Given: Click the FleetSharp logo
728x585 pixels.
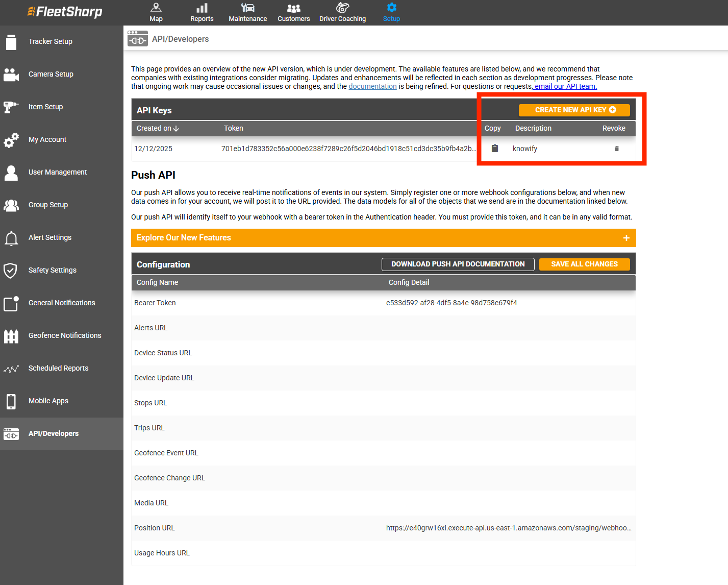Looking at the screenshot, I should [65, 12].
